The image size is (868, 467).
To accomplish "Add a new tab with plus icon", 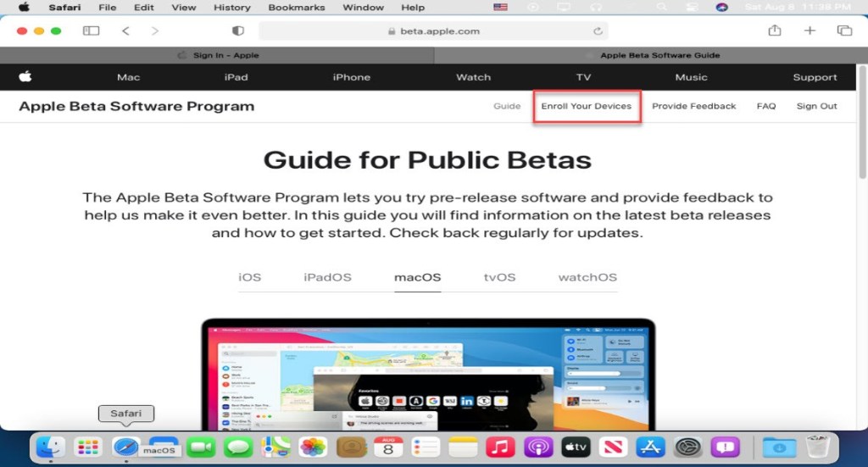I will [810, 31].
